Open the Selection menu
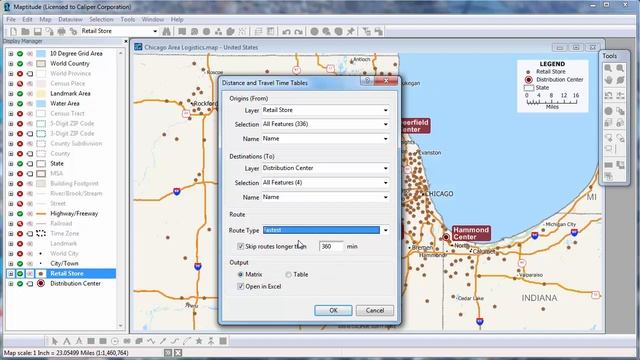The height and width of the screenshot is (360, 640). pos(101,20)
